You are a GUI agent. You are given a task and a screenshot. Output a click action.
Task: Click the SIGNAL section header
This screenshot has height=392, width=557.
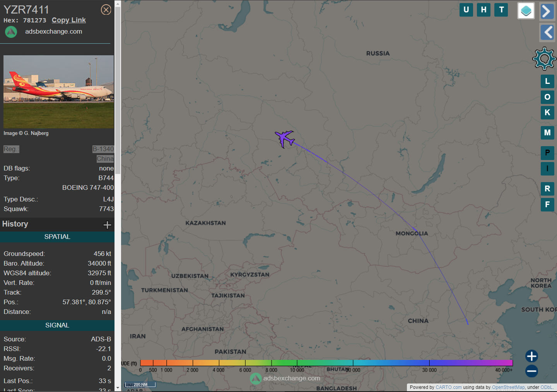57,326
